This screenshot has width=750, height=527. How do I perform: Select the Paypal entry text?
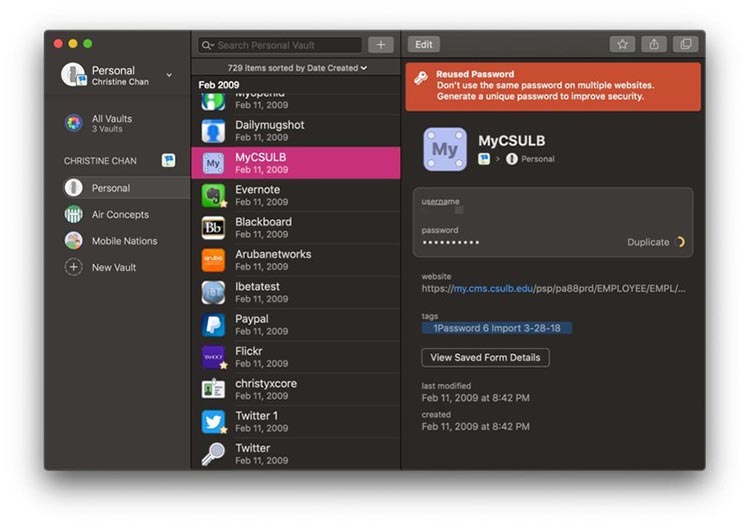[252, 319]
